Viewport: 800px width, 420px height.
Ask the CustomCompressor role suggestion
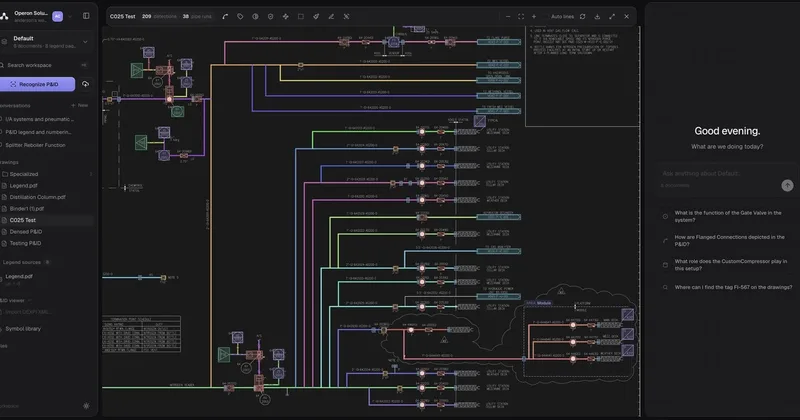tap(728, 265)
